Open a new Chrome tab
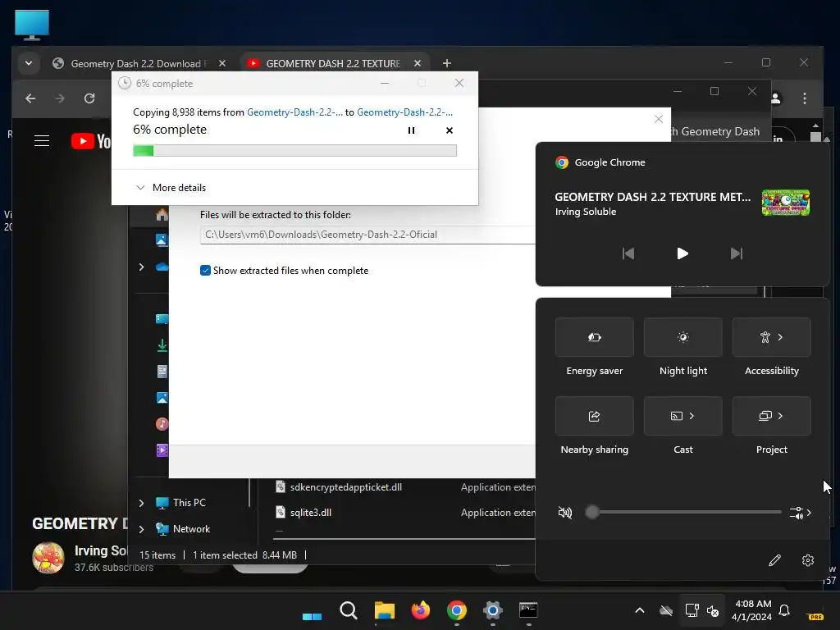Viewport: 840px width, 630px height. tap(447, 63)
